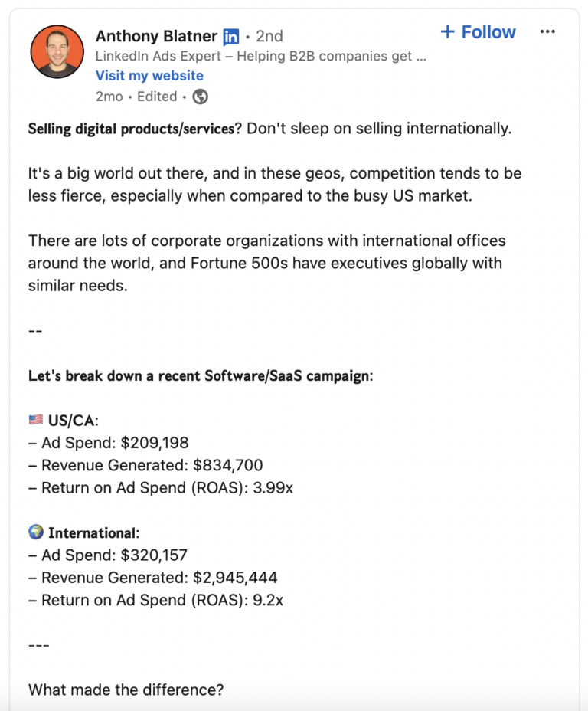Click the 'Edited' label on the post
The height and width of the screenshot is (711, 588).
click(x=157, y=97)
